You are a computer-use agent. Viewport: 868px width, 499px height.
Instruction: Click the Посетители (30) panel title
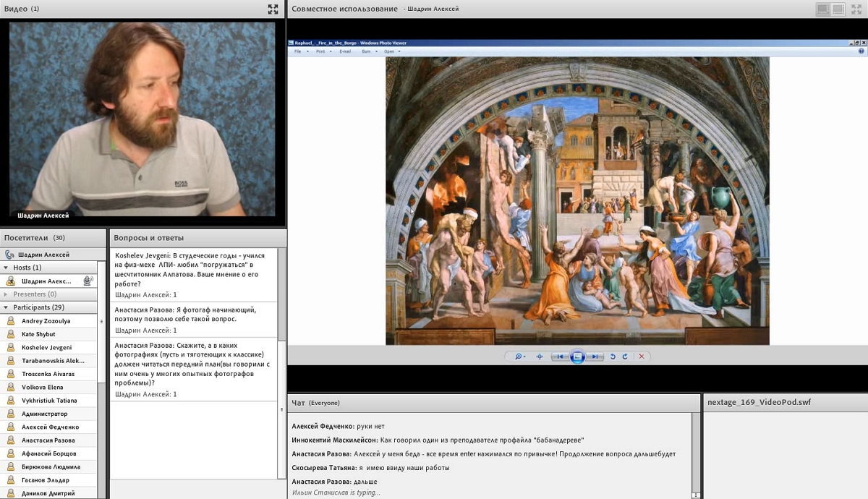(x=34, y=237)
